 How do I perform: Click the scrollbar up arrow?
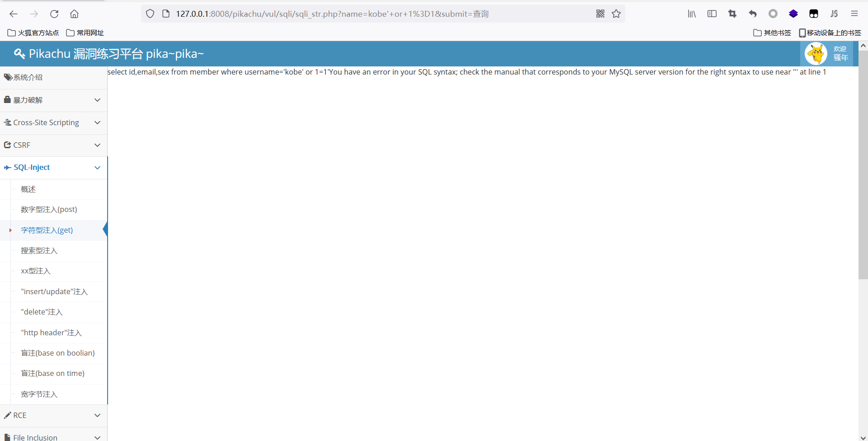coord(863,46)
